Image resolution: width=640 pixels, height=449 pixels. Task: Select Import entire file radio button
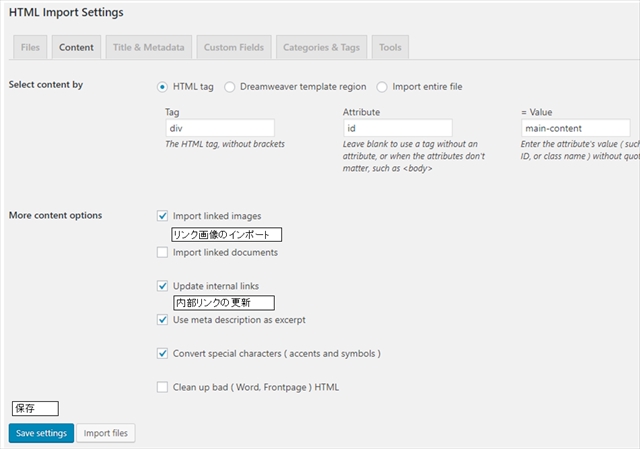pyautogui.click(x=382, y=87)
